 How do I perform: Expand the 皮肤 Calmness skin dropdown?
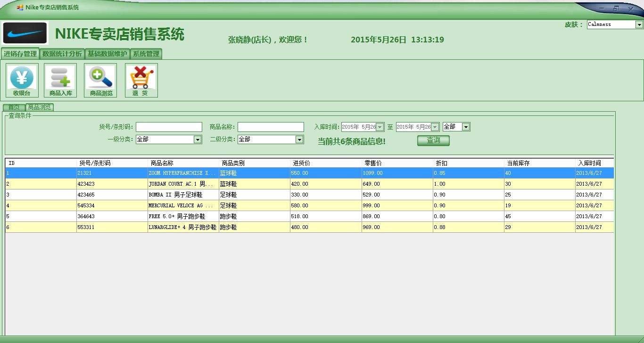pyautogui.click(x=639, y=24)
